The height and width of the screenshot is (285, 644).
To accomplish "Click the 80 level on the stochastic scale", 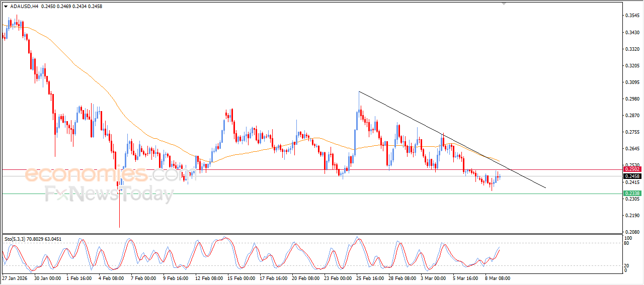I will 627,243.
